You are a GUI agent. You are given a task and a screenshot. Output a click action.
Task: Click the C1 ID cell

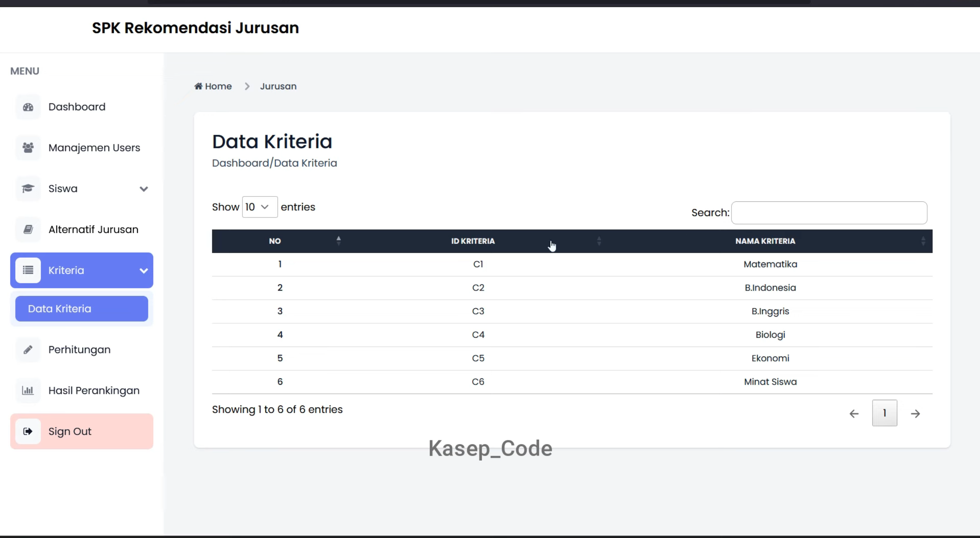pyautogui.click(x=478, y=264)
